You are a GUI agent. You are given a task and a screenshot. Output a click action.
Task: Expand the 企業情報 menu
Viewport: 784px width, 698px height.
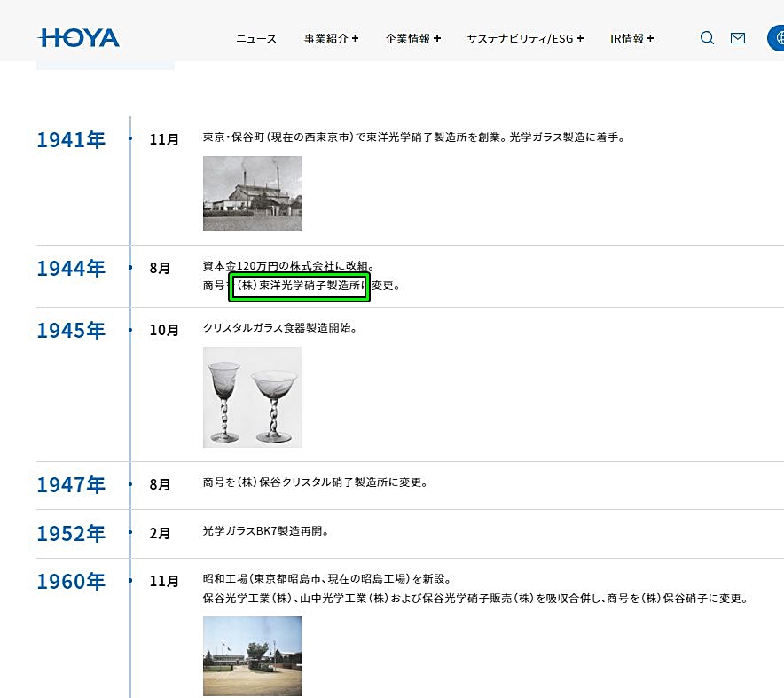pyautogui.click(x=412, y=39)
